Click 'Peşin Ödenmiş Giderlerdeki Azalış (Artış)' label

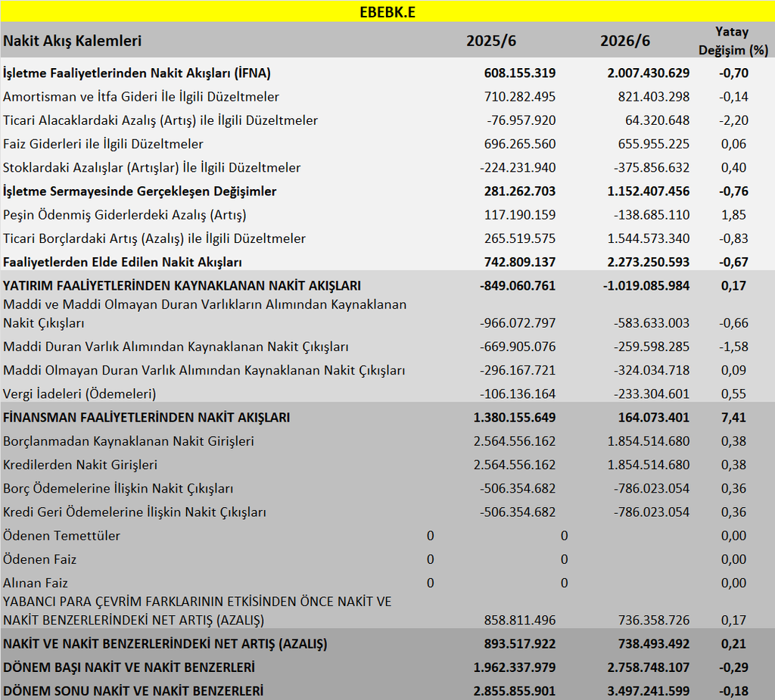click(125, 215)
